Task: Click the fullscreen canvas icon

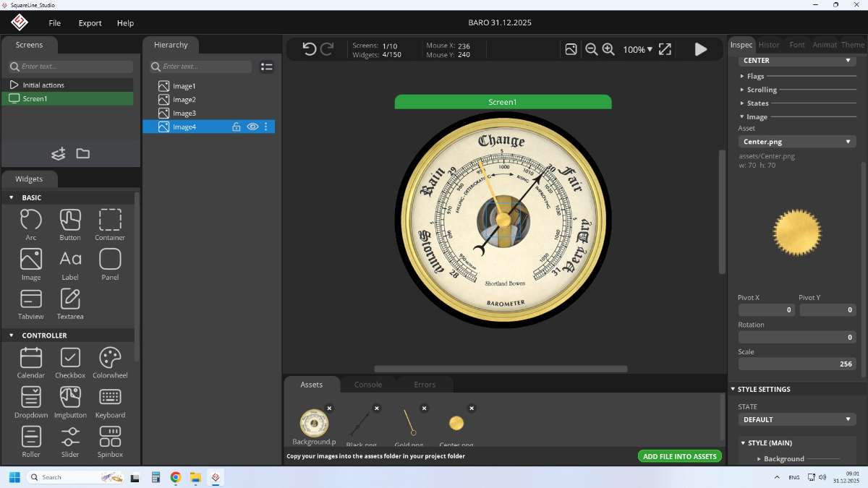Action: (x=665, y=49)
